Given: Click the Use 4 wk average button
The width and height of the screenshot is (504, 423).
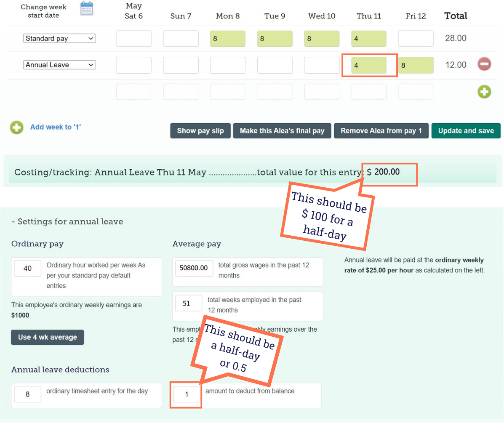Looking at the screenshot, I should [x=47, y=337].
